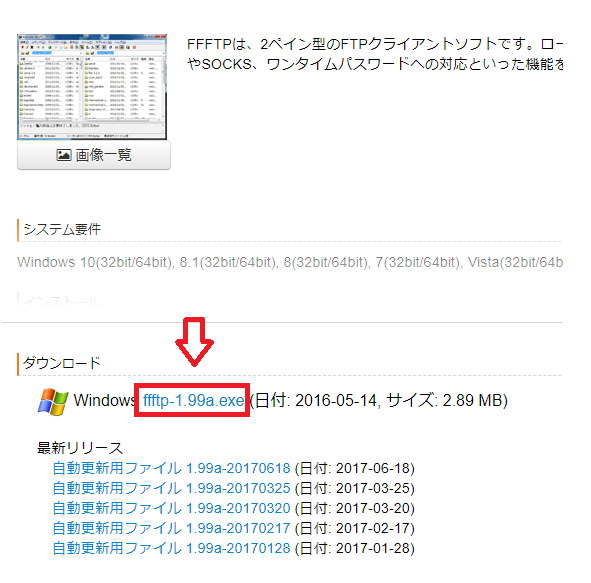591x583 pixels.
Task: Open the FFFTP screenshot thumbnail
Action: (92, 87)
